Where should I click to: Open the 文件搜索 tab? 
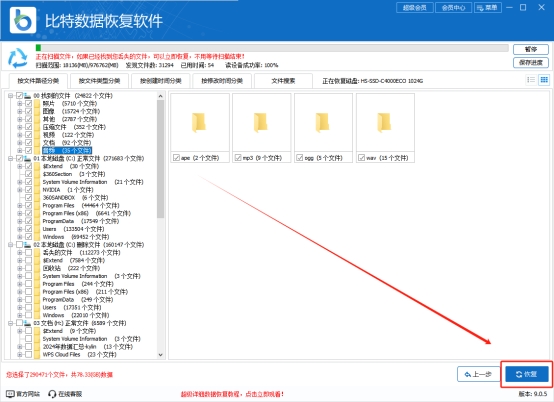[x=283, y=81]
